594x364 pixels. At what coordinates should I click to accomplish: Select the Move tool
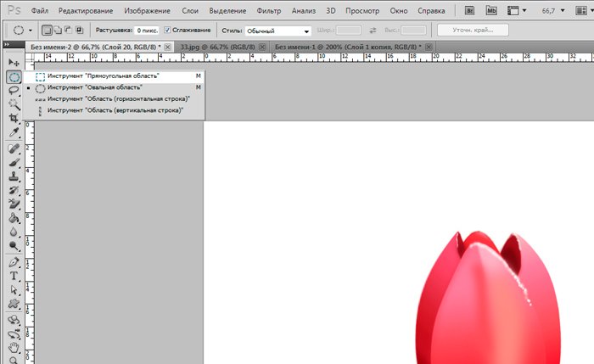click(14, 63)
